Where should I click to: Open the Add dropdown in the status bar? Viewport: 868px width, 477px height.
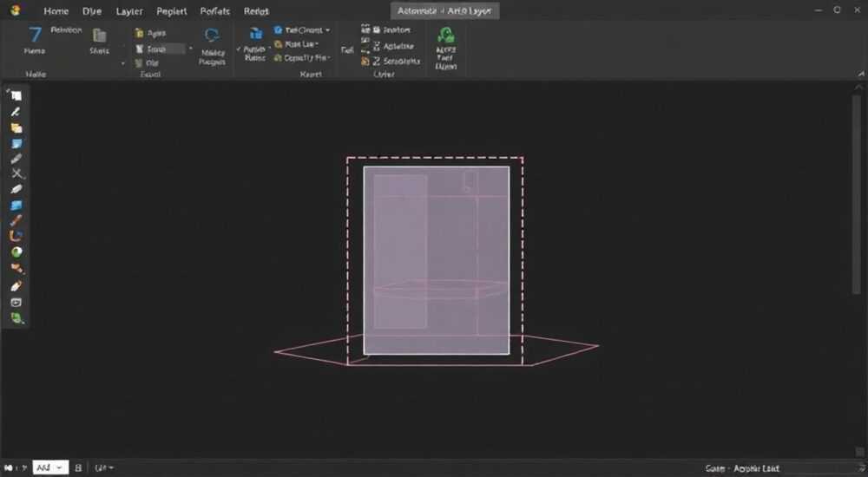point(51,468)
